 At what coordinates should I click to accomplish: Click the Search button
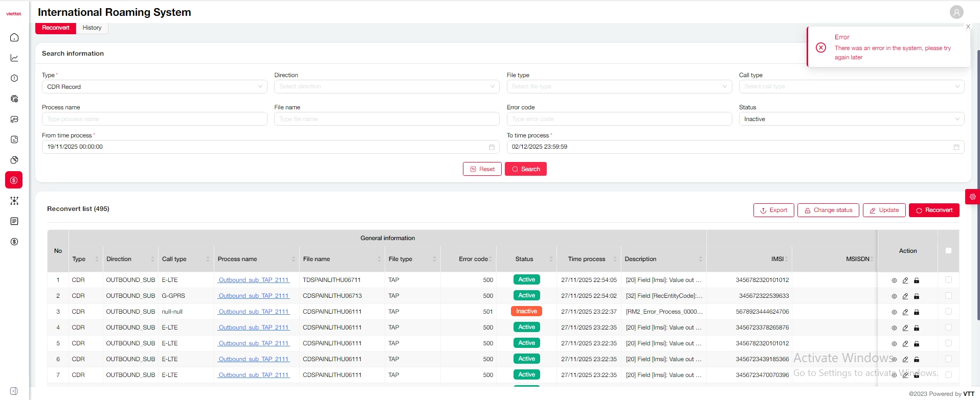[x=525, y=169]
